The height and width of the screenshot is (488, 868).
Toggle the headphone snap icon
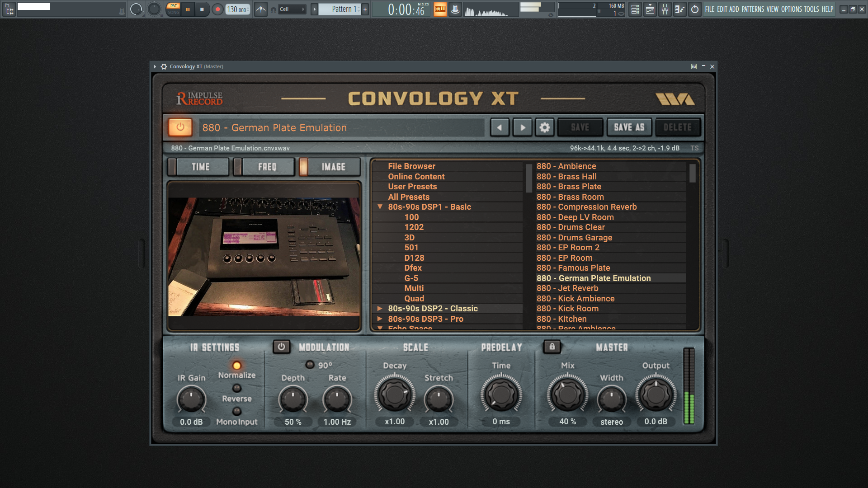pos(273,9)
